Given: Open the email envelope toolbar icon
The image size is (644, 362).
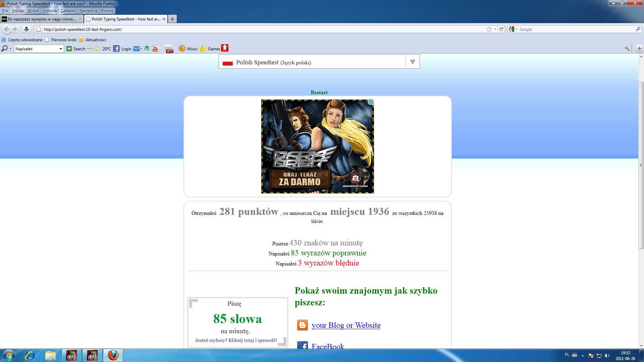Looking at the screenshot, I should [x=136, y=49].
